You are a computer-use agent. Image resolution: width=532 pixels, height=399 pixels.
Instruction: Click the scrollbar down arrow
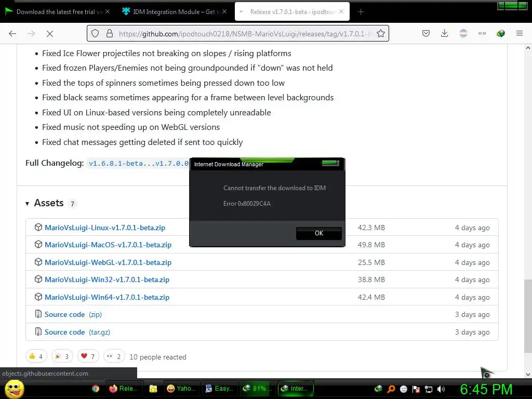point(528,375)
